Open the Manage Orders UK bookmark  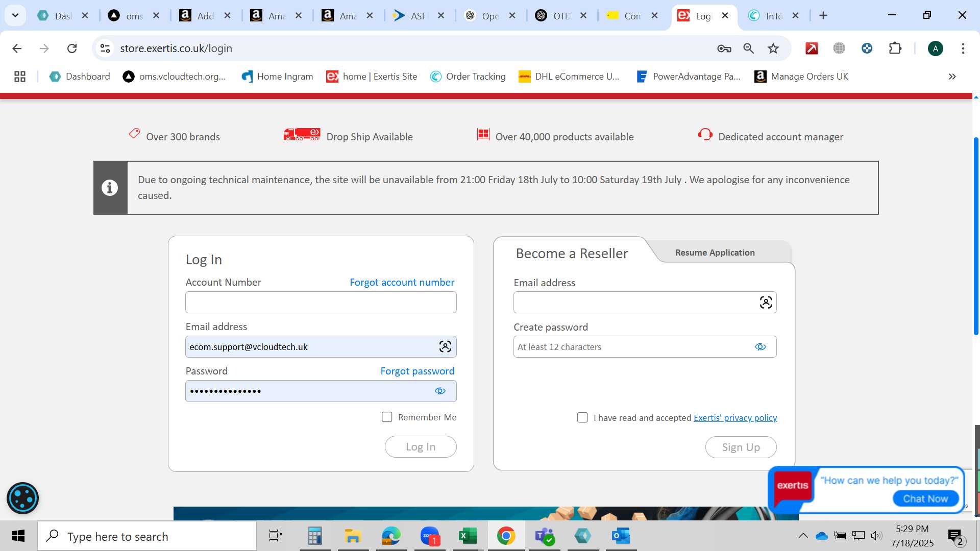(801, 77)
